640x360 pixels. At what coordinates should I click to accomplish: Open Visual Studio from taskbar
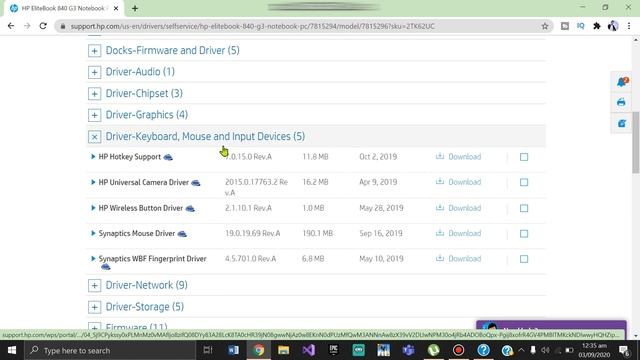click(309, 350)
